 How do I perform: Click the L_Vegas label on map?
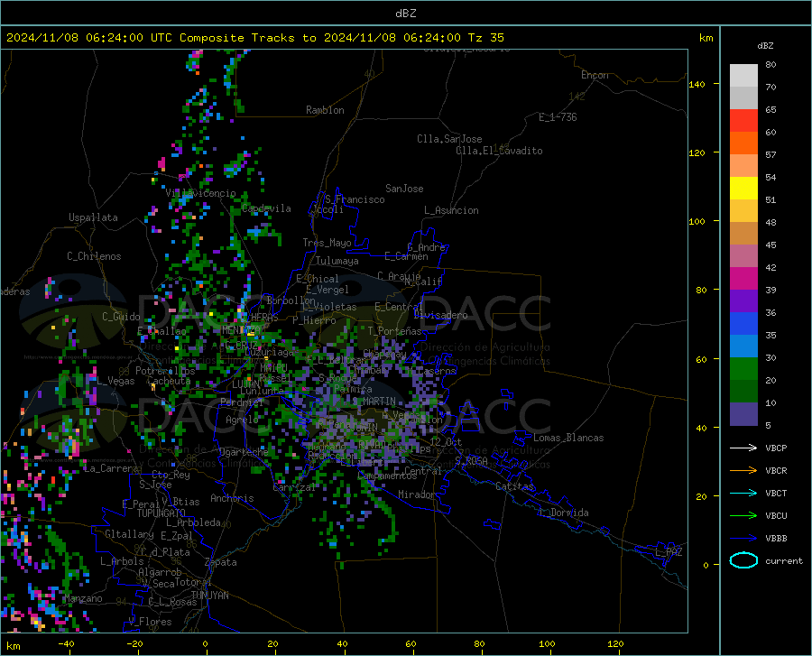pos(115,381)
